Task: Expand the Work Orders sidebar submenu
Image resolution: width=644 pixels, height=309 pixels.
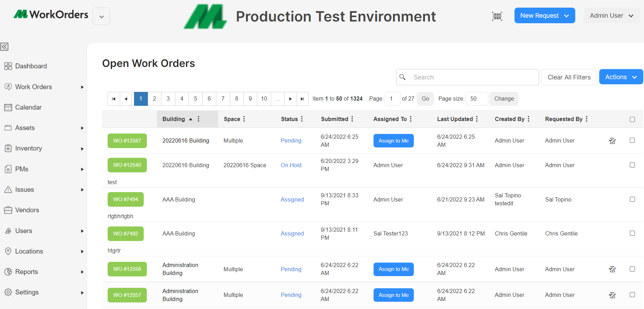Action: [82, 87]
